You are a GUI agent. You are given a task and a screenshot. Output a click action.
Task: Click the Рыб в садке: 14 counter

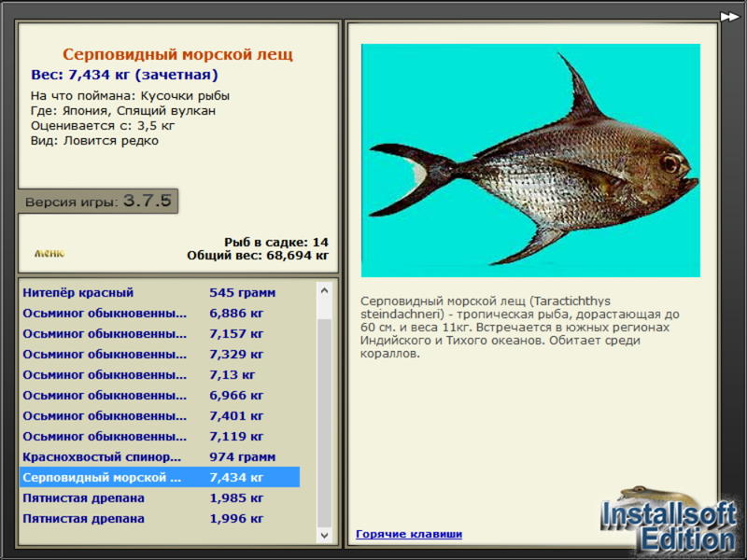coord(276,242)
